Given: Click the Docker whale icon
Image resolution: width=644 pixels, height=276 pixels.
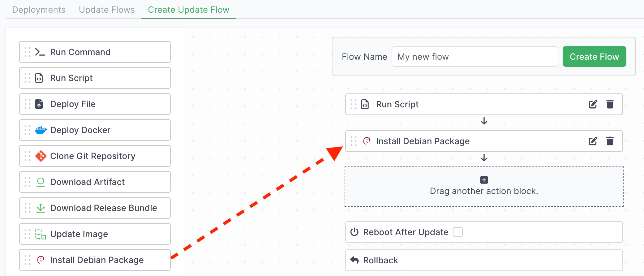Looking at the screenshot, I should click(41, 130).
